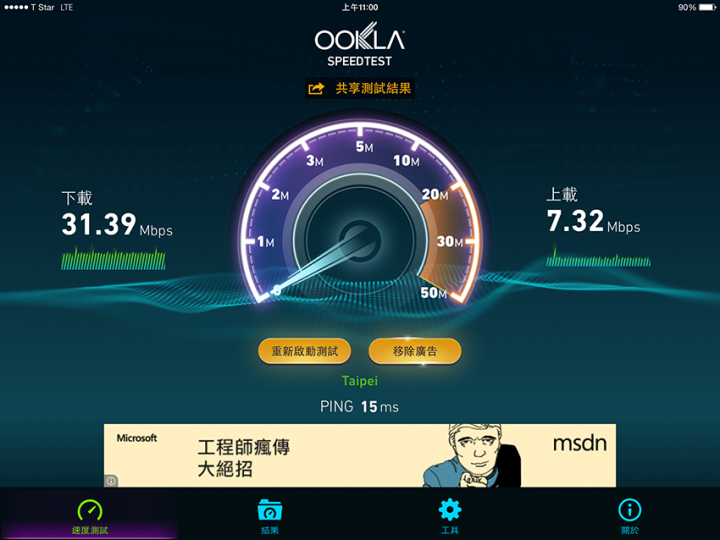This screenshot has width=720, height=540.
Task: Click 共享測試結果 share results button
Action: (360, 88)
